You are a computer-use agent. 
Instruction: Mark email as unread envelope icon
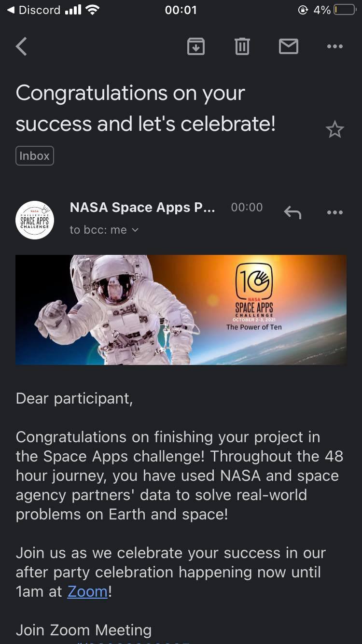tap(288, 47)
